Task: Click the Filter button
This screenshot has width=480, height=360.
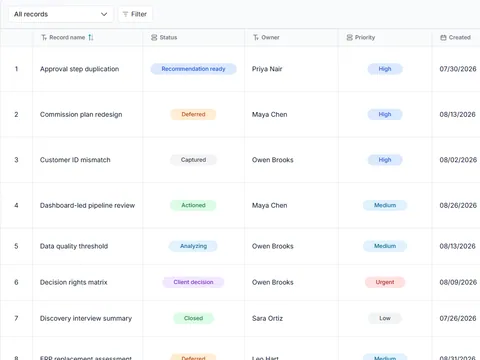Action: point(135,14)
